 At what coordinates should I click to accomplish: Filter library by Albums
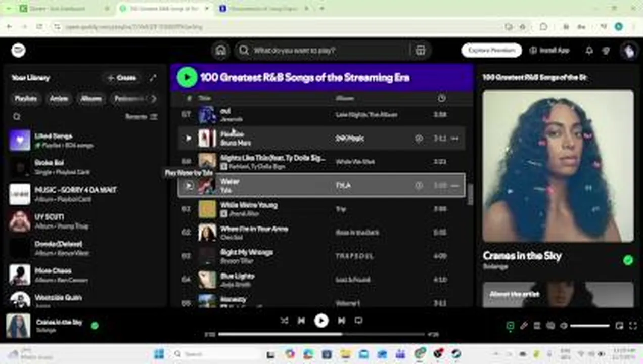pyautogui.click(x=91, y=99)
